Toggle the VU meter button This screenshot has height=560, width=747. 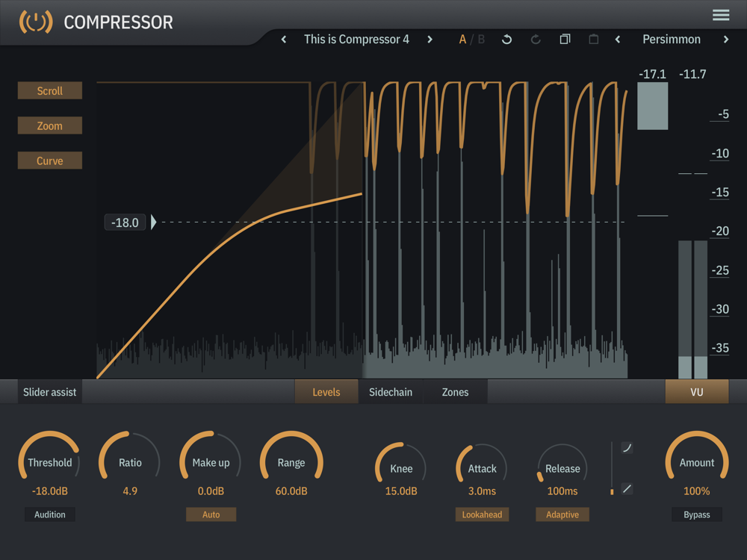coord(696,392)
